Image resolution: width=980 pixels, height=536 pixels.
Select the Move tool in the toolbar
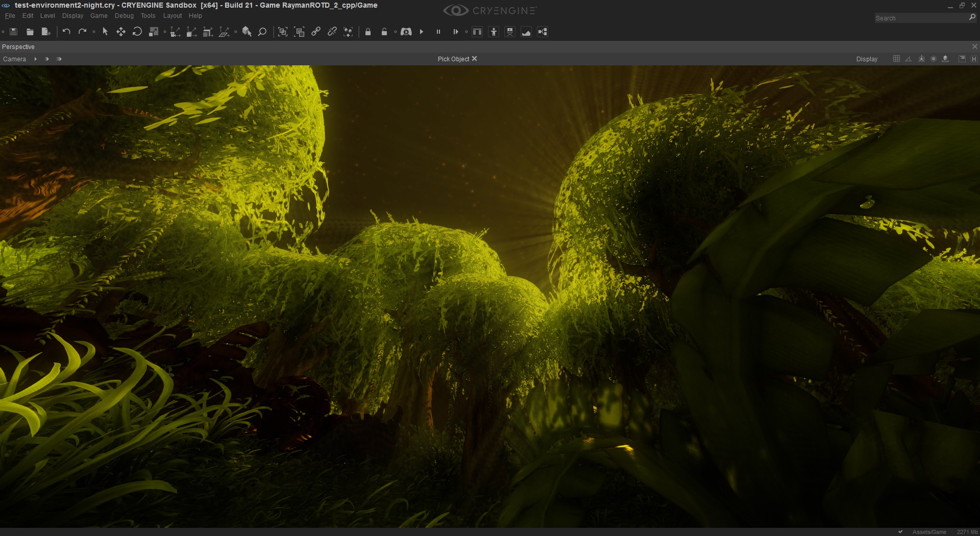pyautogui.click(x=121, y=32)
